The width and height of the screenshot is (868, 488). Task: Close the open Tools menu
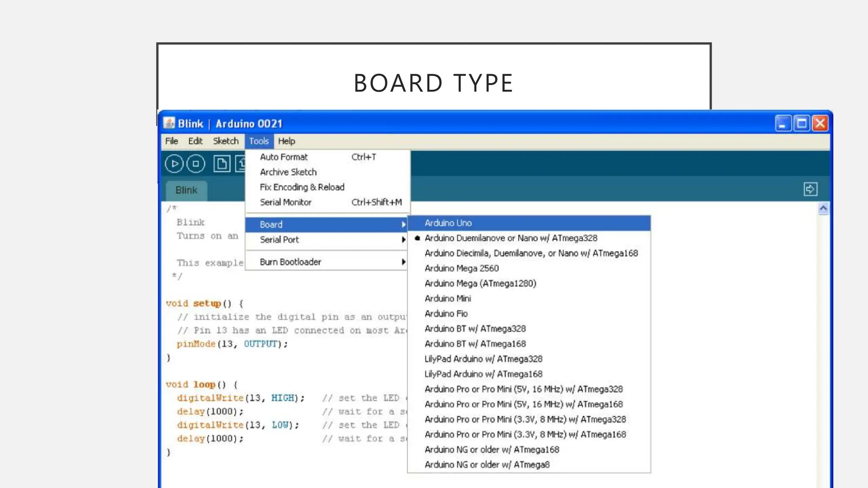(259, 141)
